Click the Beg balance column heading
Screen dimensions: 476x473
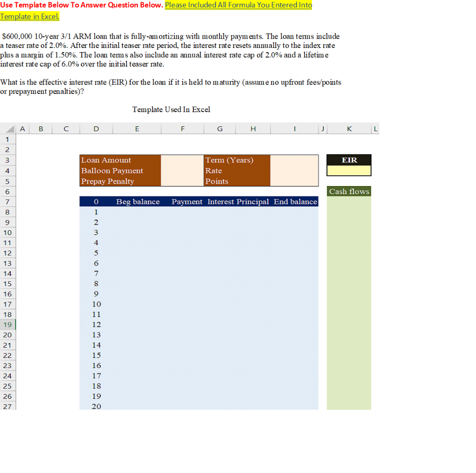(x=138, y=202)
